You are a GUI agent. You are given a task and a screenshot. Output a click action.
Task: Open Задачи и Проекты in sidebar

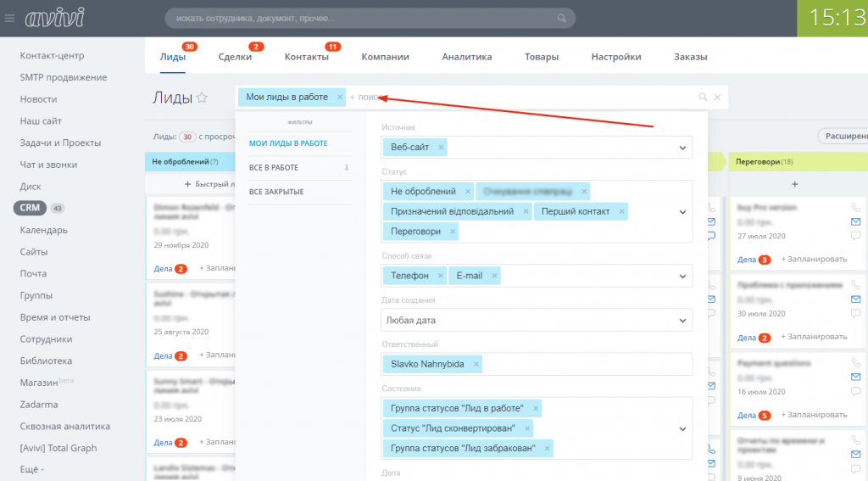tap(60, 143)
